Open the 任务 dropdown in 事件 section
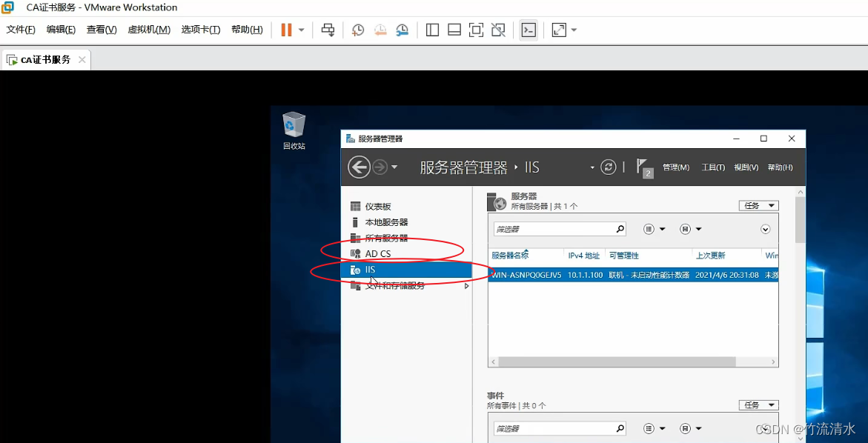This screenshot has width=868, height=443. point(758,405)
